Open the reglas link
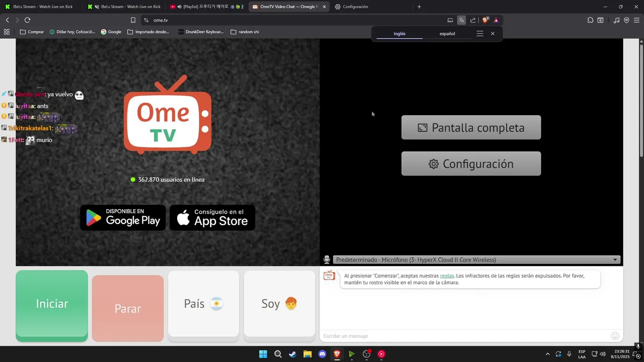 pyautogui.click(x=447, y=276)
